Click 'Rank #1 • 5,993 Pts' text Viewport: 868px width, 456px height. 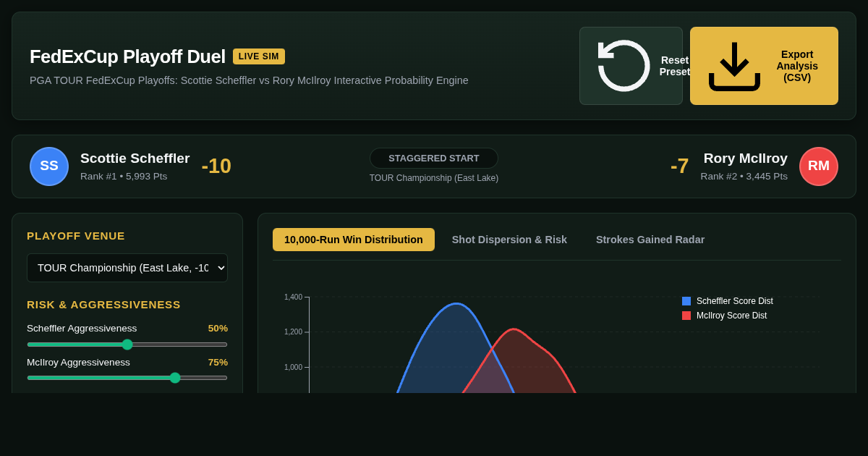(x=124, y=177)
